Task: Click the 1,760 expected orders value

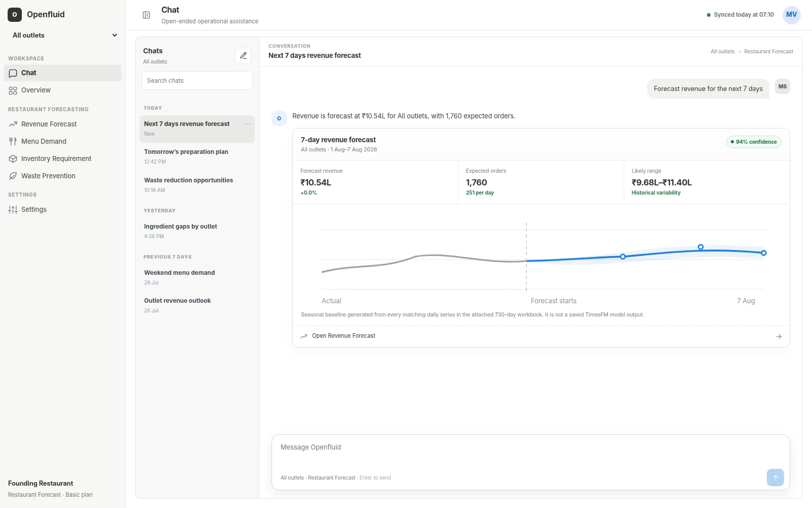Action: click(x=477, y=182)
